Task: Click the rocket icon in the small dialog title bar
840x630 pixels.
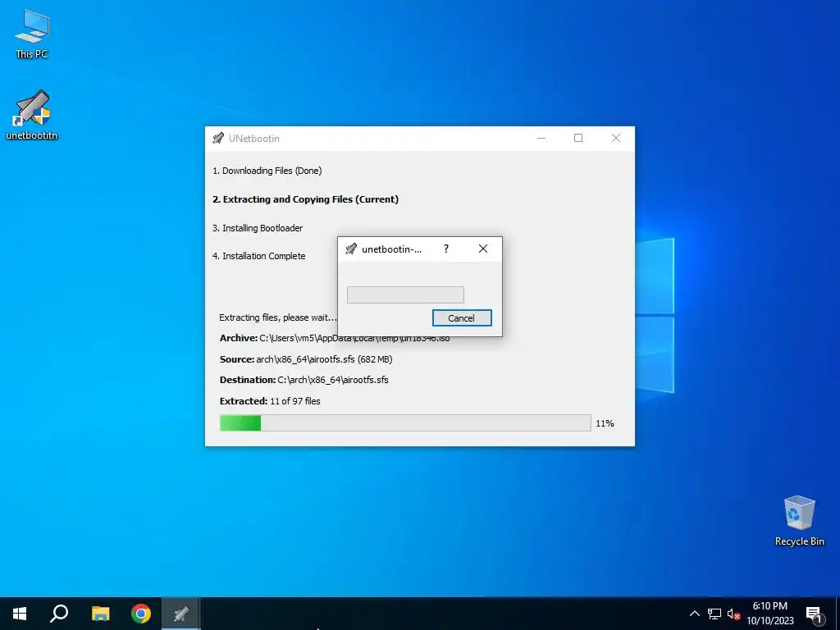Action: pos(351,249)
